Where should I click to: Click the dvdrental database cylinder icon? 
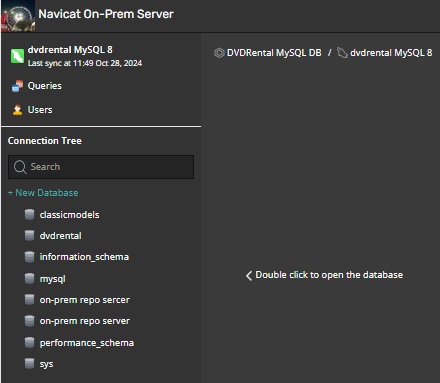(29, 236)
